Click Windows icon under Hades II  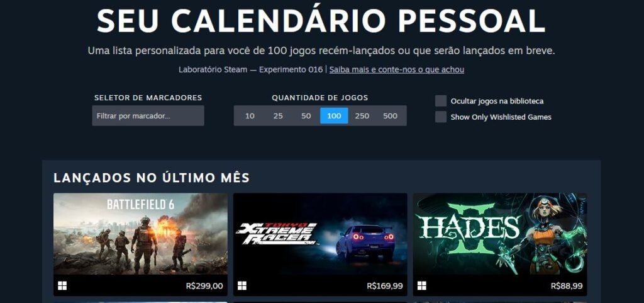coord(422,286)
